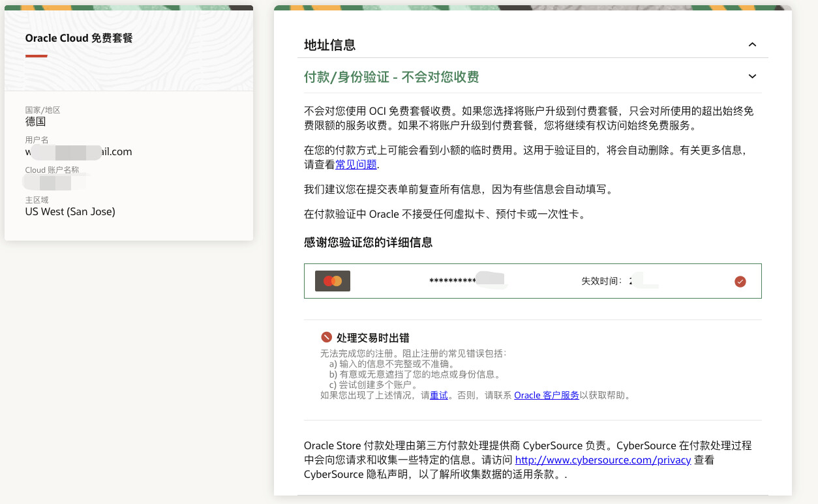Click the Oracle Store 付款处理 CyberSource paragraph

(528, 460)
